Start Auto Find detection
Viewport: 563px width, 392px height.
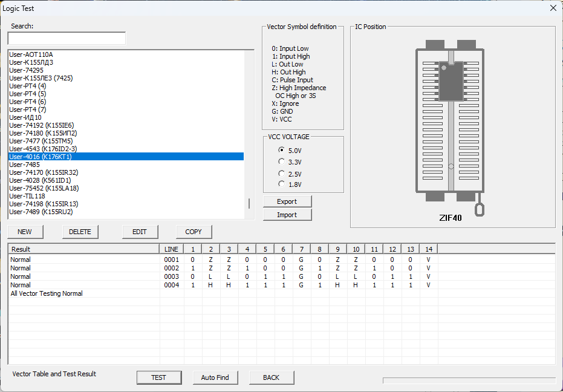[215, 377]
